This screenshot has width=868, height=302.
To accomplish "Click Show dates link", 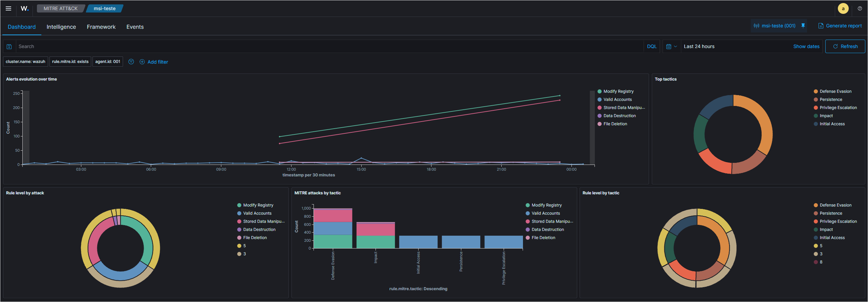I will click(806, 46).
